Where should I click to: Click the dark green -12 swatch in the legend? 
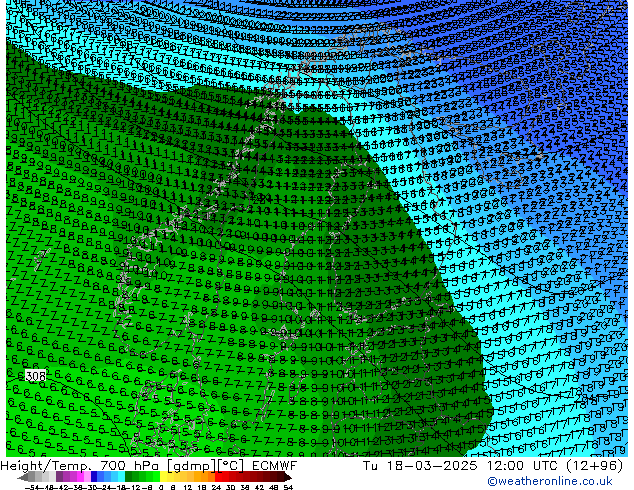point(129,477)
